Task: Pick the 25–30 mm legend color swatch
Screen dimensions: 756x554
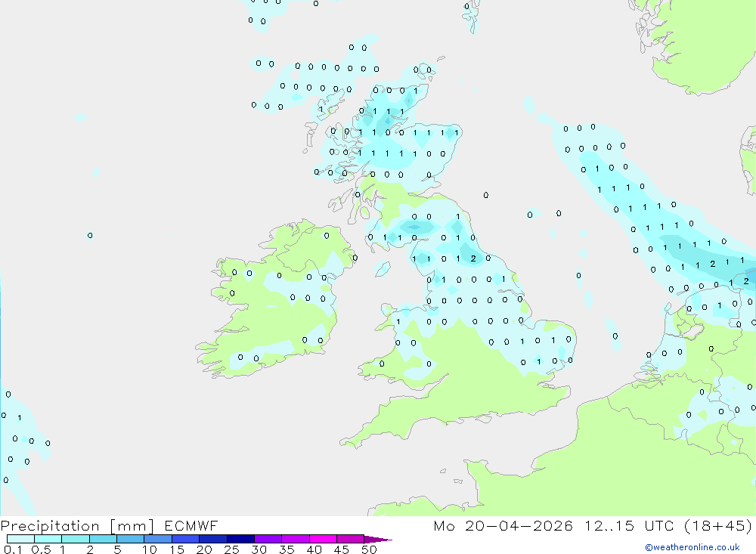Action: click(x=240, y=539)
